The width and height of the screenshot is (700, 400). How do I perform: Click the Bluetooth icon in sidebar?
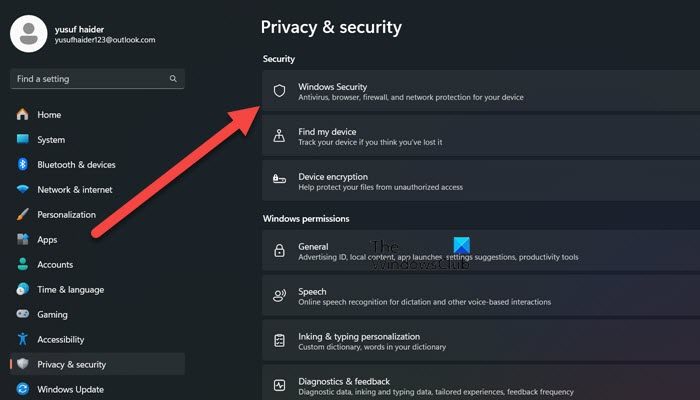[22, 165]
